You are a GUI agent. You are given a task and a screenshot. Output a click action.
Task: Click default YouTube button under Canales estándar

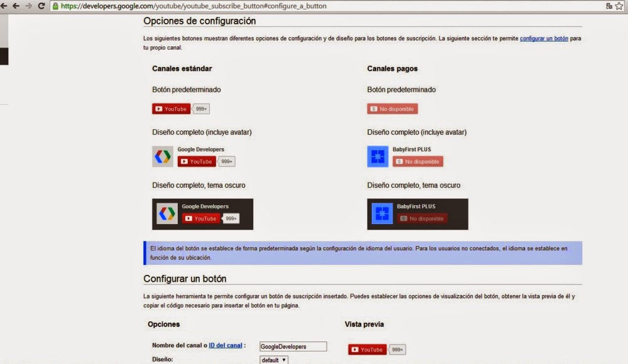(171, 109)
